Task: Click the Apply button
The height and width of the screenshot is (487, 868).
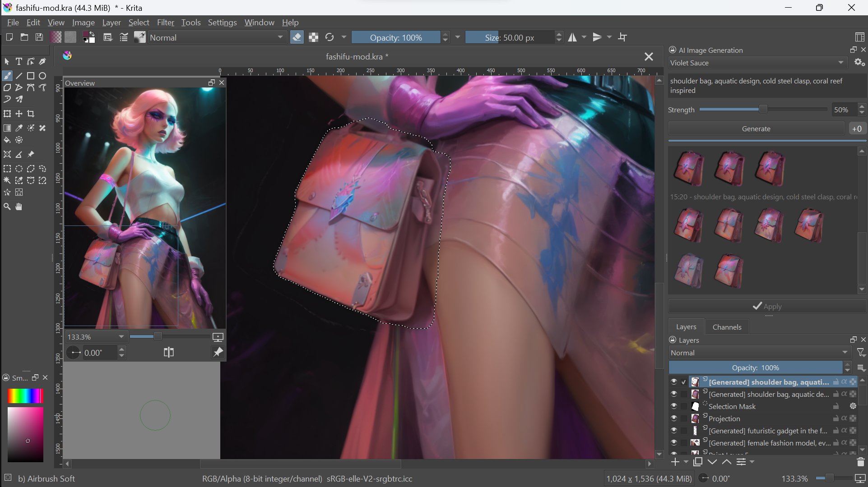Action: (x=767, y=307)
